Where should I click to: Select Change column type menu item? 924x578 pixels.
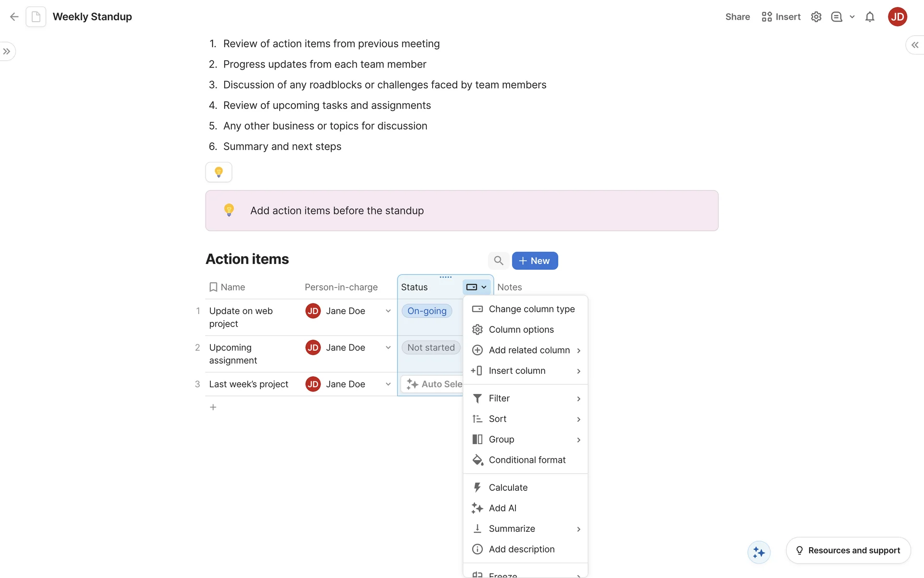click(531, 309)
